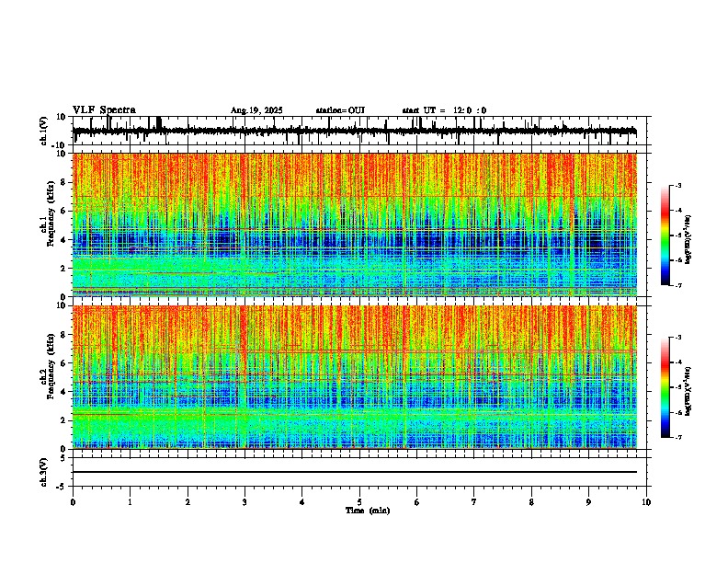The image size is (728, 563).
Task: Click the "4" tick on Time axis
Action: pyautogui.click(x=301, y=502)
